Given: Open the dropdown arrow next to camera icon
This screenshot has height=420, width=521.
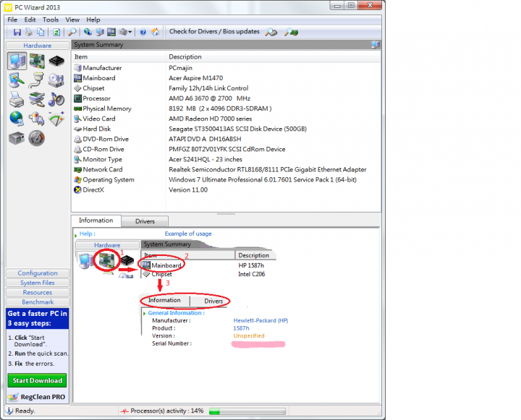Looking at the screenshot, I should tap(130, 33).
